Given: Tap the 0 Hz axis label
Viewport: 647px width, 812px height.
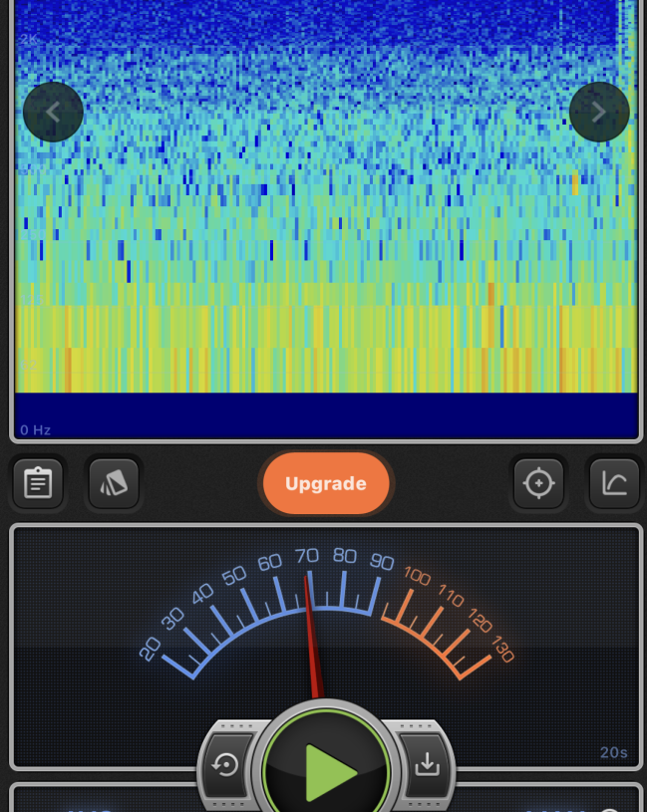Looking at the screenshot, I should click(35, 430).
